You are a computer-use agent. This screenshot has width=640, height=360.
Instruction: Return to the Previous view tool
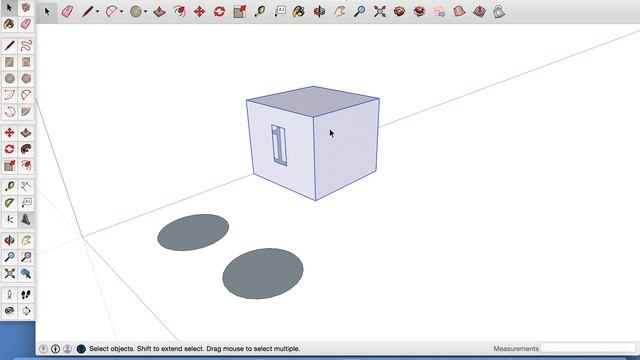pos(26,273)
